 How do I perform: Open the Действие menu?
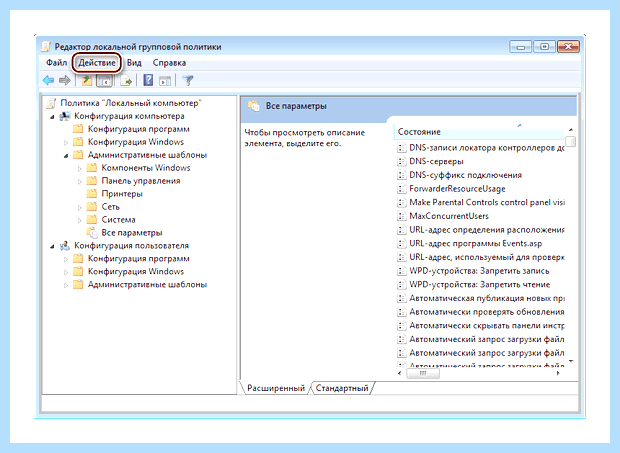pyautogui.click(x=97, y=62)
